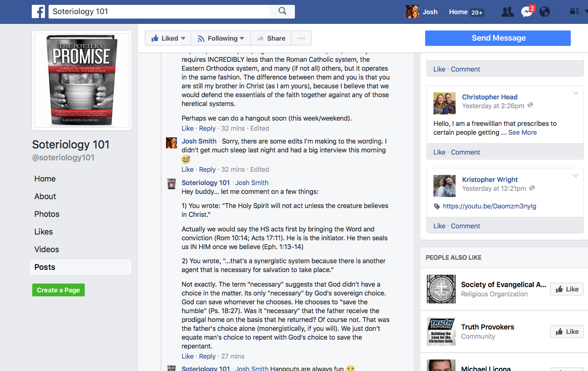The image size is (588, 371).
Task: Open the Friend Requests icon
Action: (508, 12)
